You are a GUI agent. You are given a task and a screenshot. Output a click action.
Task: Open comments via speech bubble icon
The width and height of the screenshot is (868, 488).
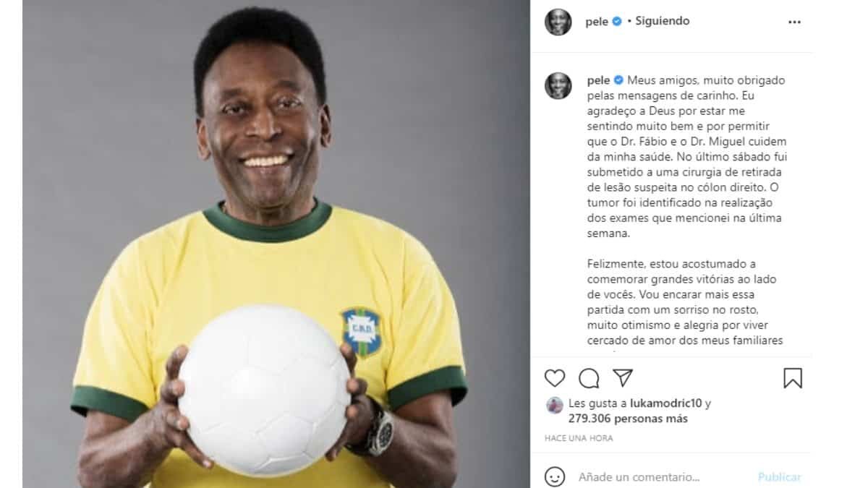coord(589,378)
